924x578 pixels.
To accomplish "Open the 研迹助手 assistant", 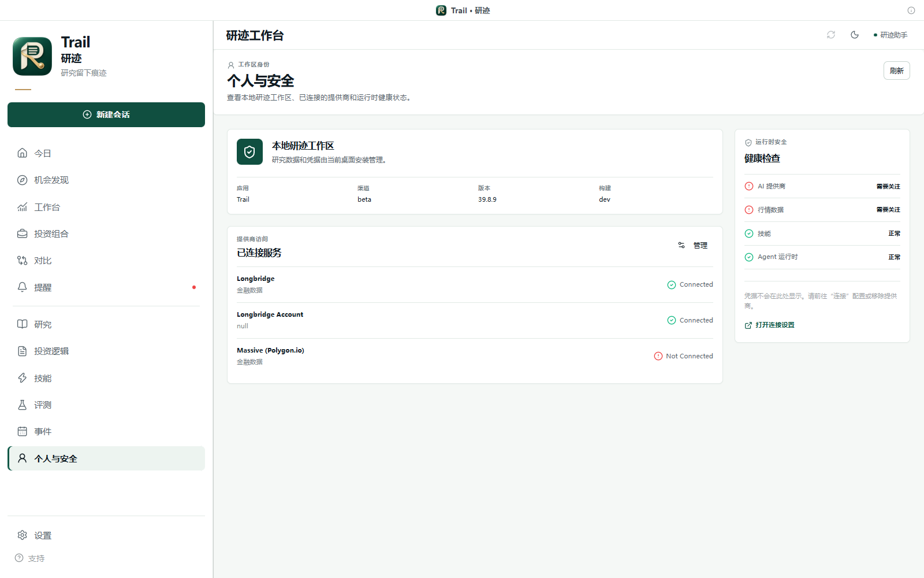I will pos(891,35).
